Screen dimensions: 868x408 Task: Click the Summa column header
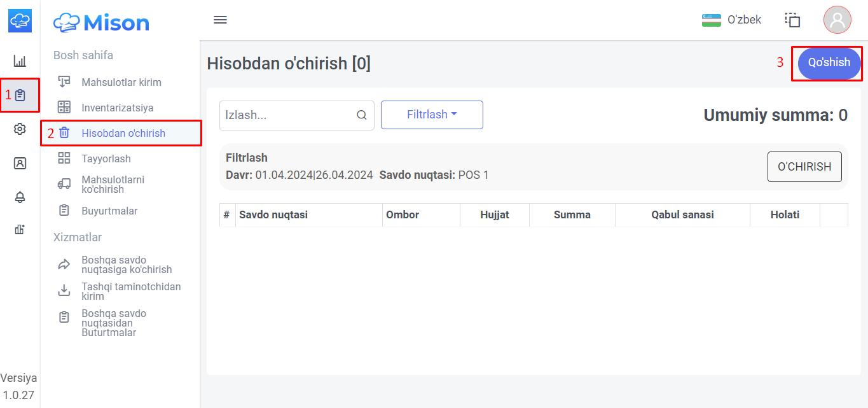[572, 215]
